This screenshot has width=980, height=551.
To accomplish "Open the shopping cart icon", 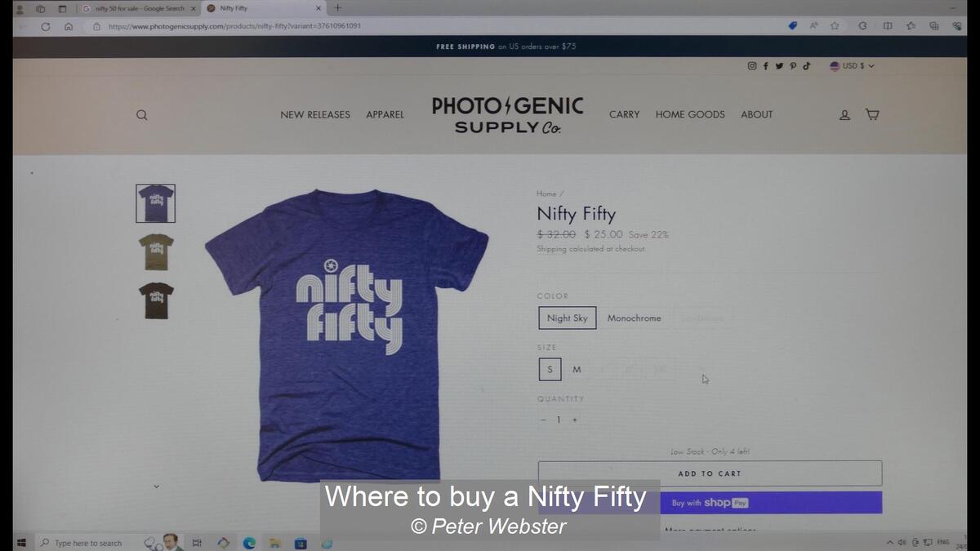I will (872, 114).
